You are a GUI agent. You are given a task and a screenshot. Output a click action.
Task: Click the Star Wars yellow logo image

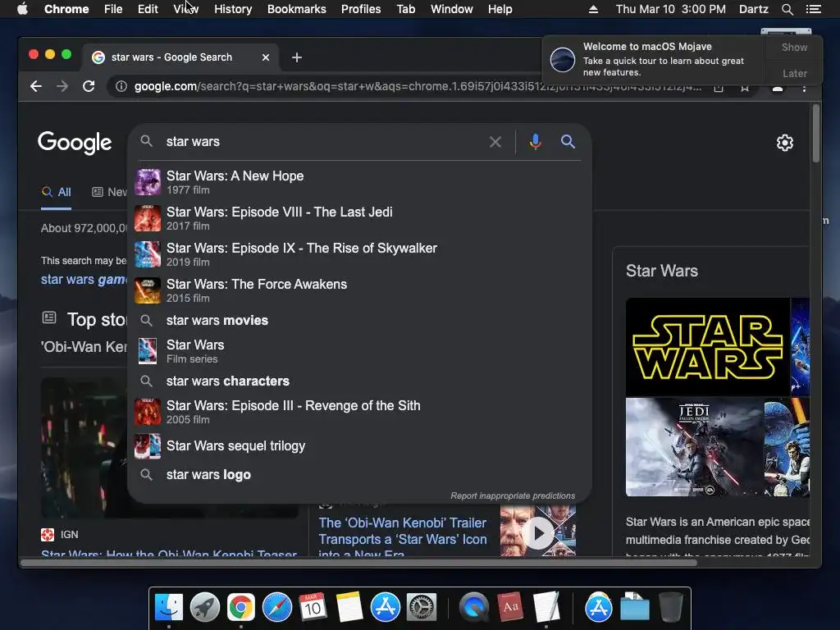point(707,347)
